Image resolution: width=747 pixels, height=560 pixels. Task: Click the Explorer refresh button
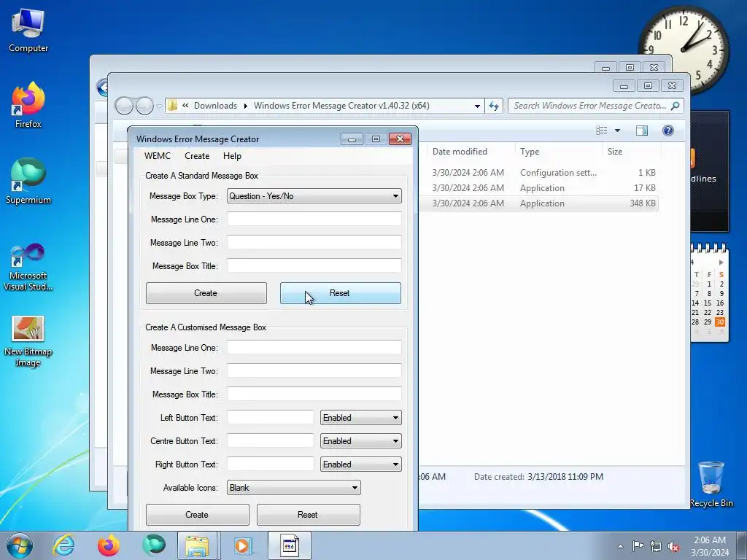click(x=494, y=106)
